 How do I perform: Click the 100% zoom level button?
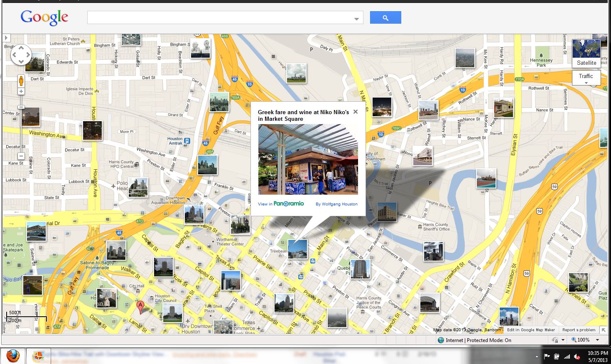click(x=581, y=340)
